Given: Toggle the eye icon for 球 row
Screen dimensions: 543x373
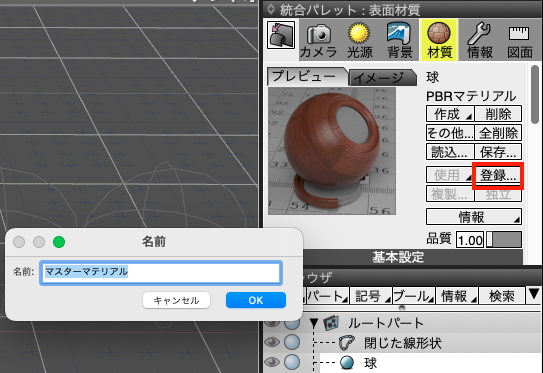Looking at the screenshot, I should [x=272, y=362].
